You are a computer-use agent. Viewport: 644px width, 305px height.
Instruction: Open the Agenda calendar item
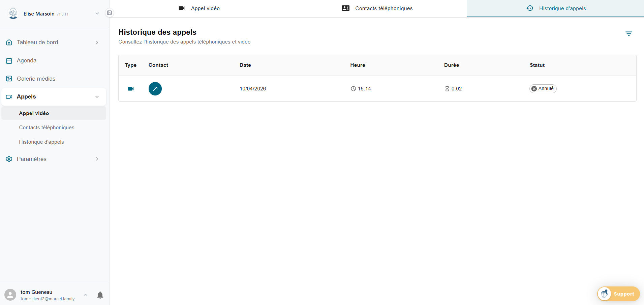pos(27,61)
